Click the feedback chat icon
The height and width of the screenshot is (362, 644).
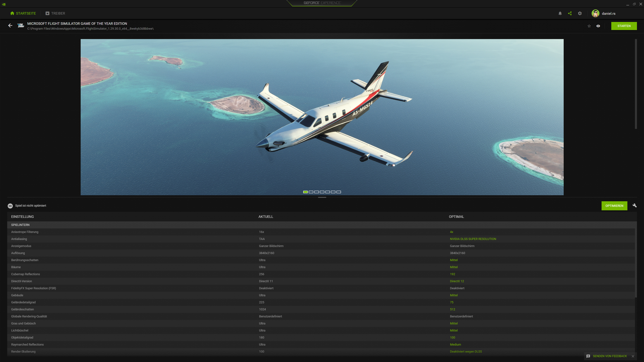(588, 356)
